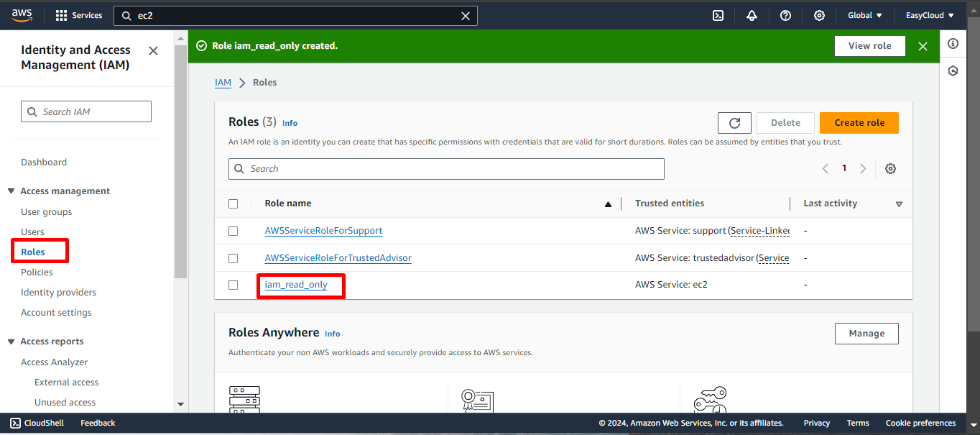
Task: Click the Create role button
Action: (859, 123)
